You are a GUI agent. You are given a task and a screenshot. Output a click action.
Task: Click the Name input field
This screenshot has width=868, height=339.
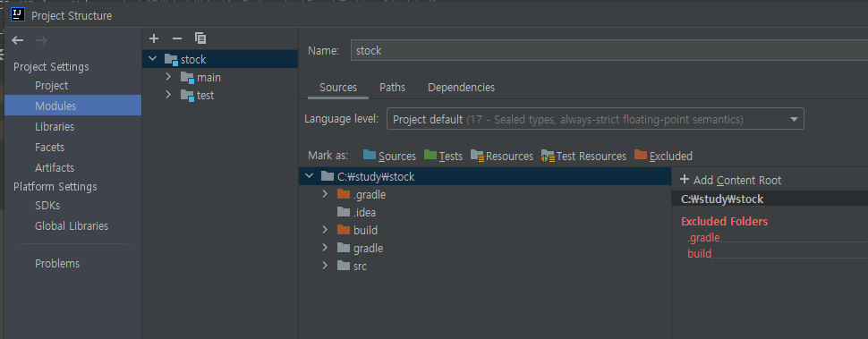[608, 50]
